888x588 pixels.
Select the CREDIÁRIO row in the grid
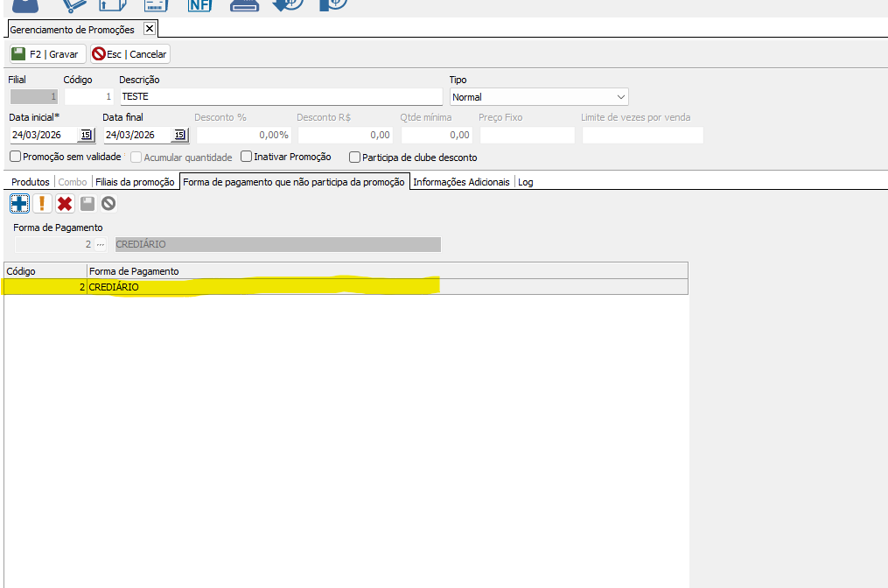coord(262,287)
